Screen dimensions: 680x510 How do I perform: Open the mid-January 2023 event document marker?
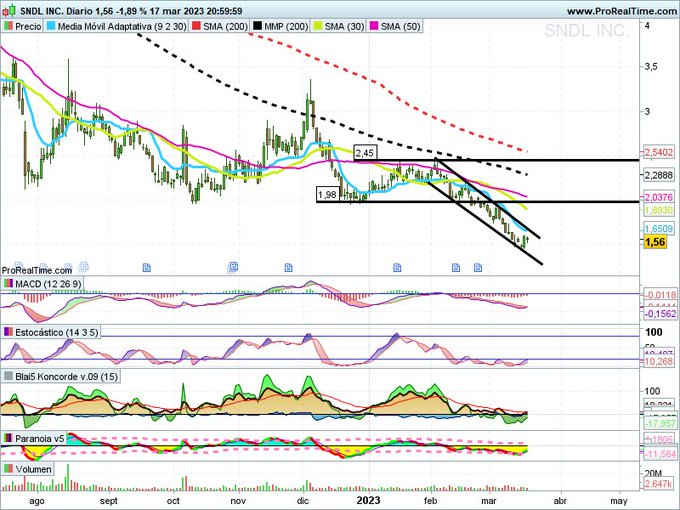click(397, 268)
